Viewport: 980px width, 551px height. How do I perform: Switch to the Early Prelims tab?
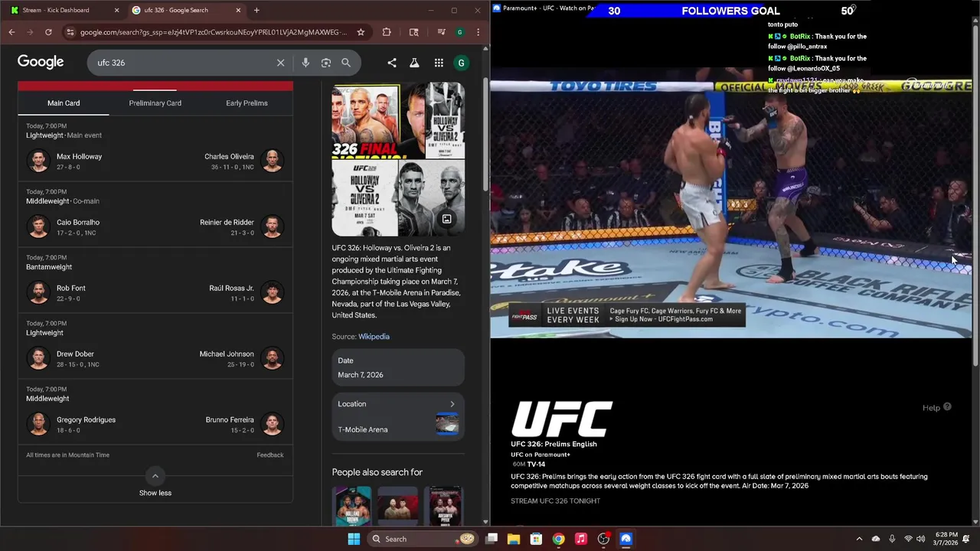(247, 103)
